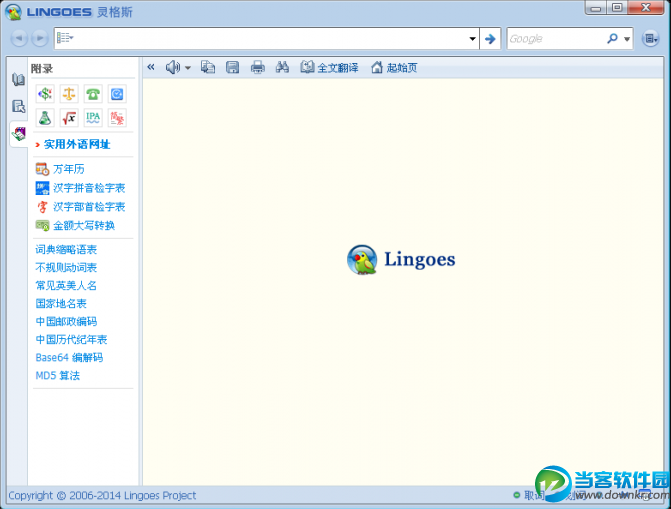The image size is (671, 509).
Task: Maximize the Lingoes window
Action: pos(617,8)
